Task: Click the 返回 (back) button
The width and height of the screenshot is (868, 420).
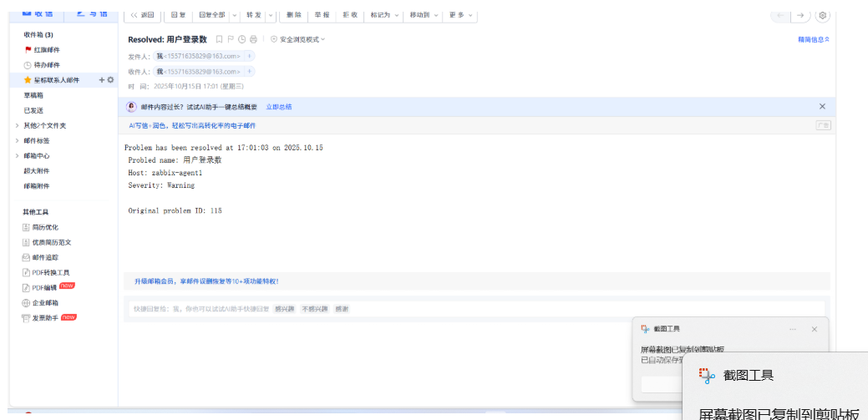Action: [142, 15]
